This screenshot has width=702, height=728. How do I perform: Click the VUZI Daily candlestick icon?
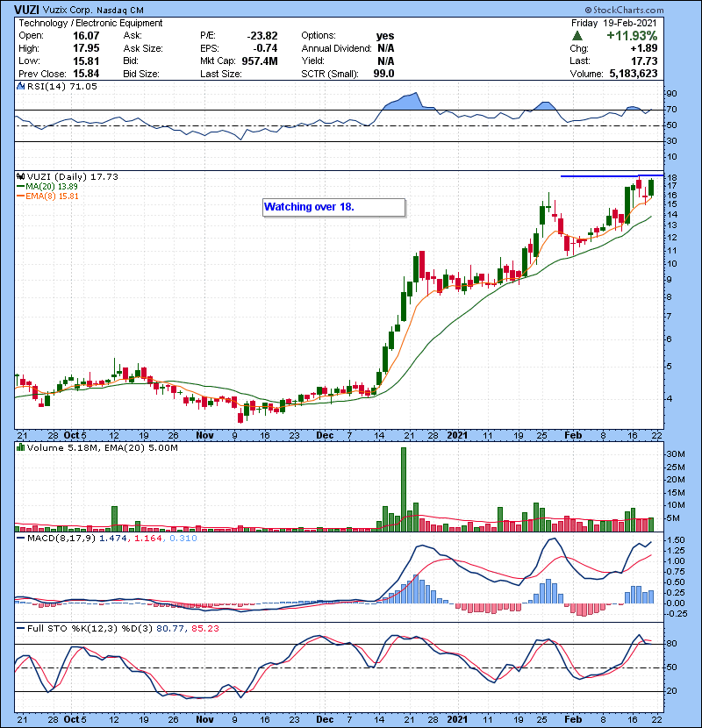pyautogui.click(x=20, y=177)
